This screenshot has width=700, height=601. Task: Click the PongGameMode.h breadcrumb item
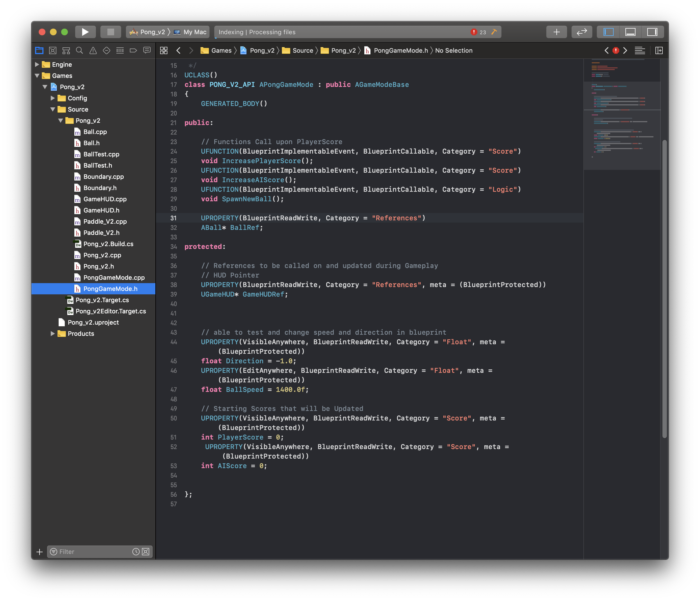click(x=400, y=51)
